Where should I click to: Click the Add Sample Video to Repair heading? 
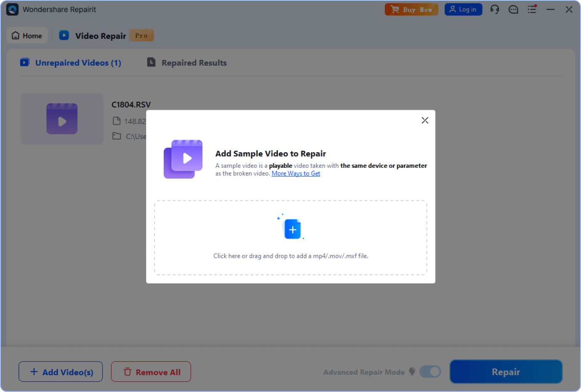[x=271, y=154]
